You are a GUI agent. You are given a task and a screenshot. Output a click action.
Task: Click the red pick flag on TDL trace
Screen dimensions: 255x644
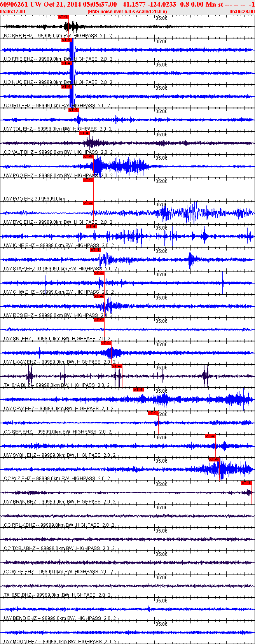[73, 110]
